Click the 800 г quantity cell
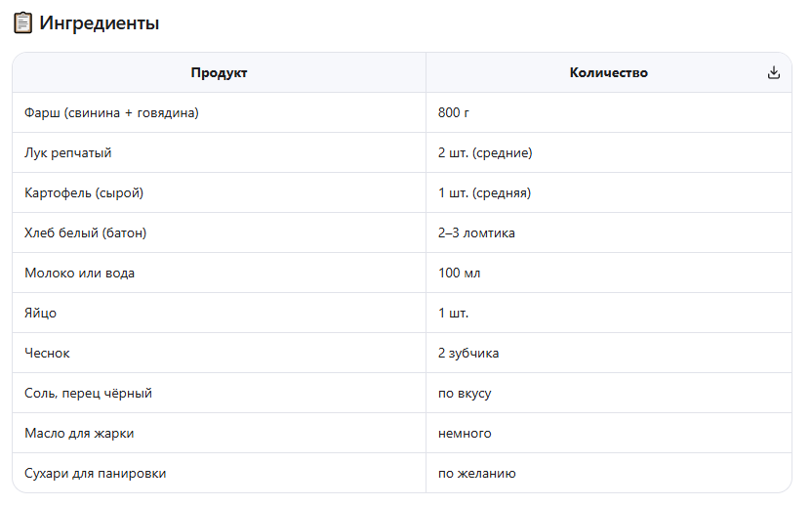The height and width of the screenshot is (506, 812). coord(454,113)
